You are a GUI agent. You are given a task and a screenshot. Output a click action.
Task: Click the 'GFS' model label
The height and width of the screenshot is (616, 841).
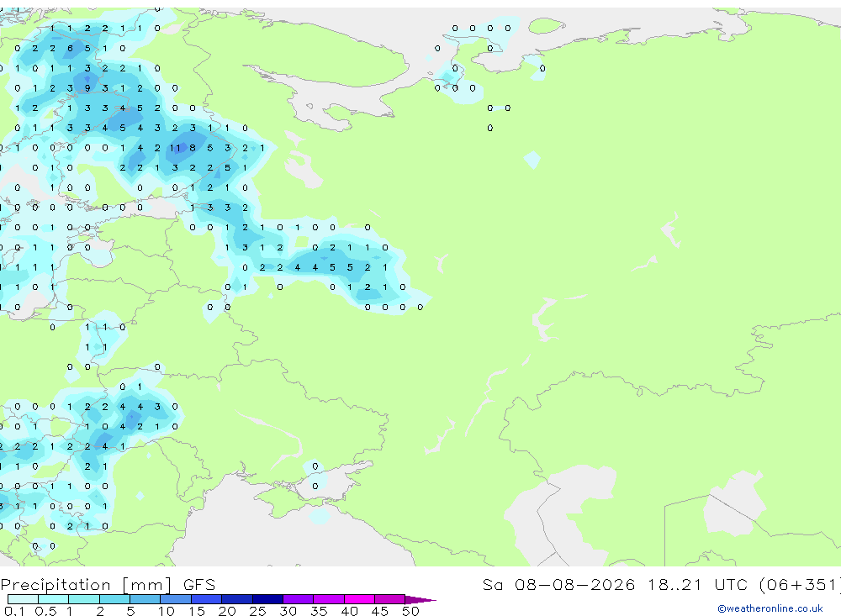[x=199, y=585]
